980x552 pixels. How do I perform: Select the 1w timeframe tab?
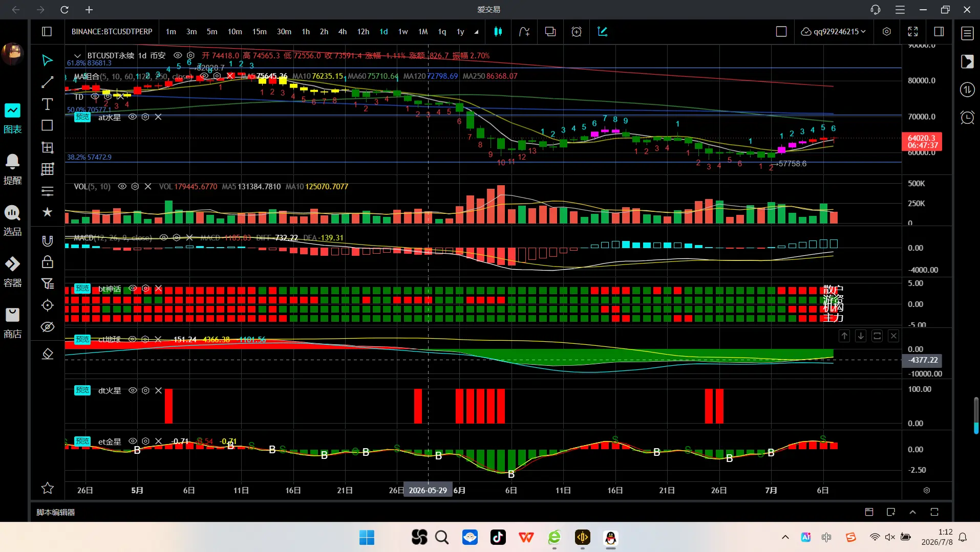pos(403,32)
